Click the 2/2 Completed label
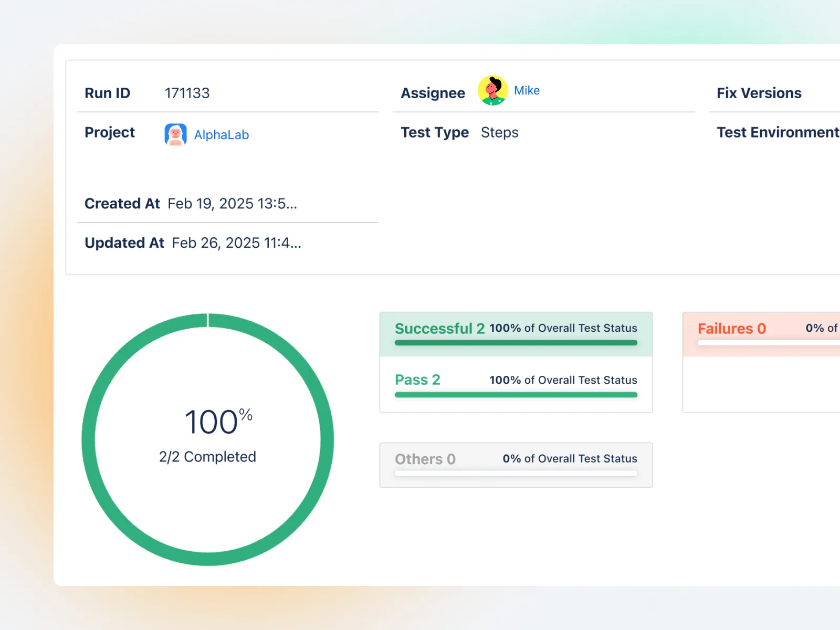840x630 pixels. click(207, 456)
